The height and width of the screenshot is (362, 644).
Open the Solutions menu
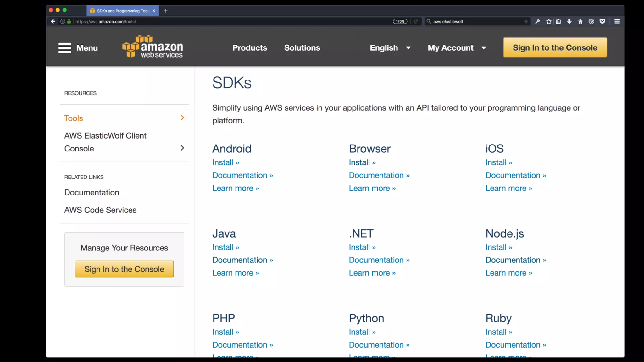pyautogui.click(x=302, y=48)
